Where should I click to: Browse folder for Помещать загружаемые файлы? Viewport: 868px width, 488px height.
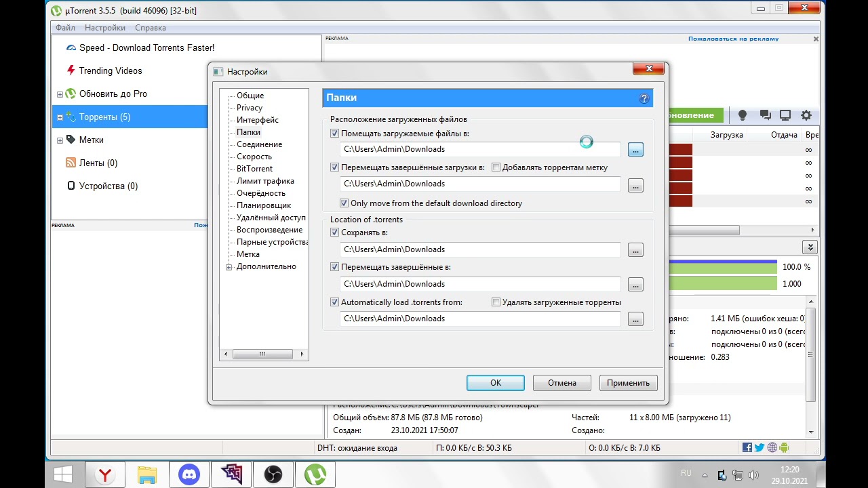[x=635, y=150]
